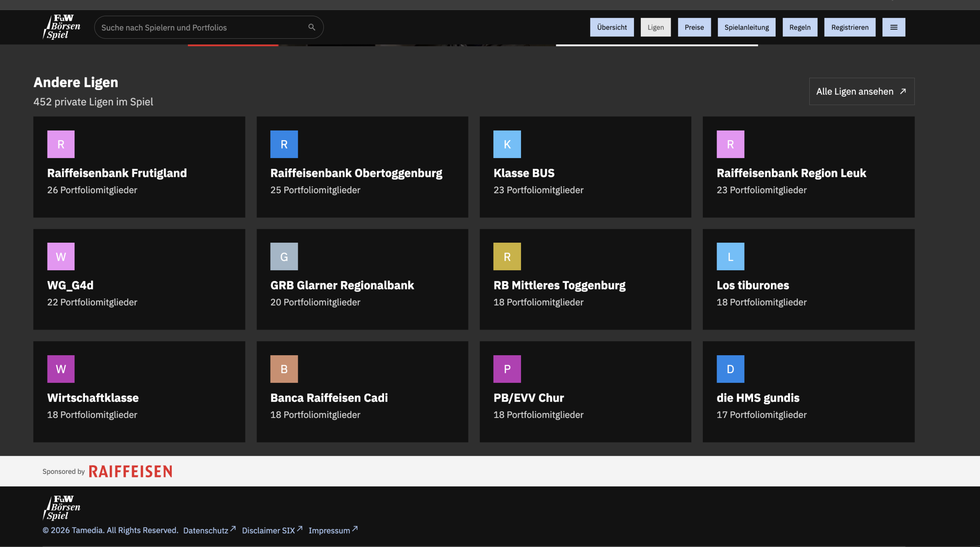
Task: Open the Datenschutz footer link
Action: click(209, 530)
